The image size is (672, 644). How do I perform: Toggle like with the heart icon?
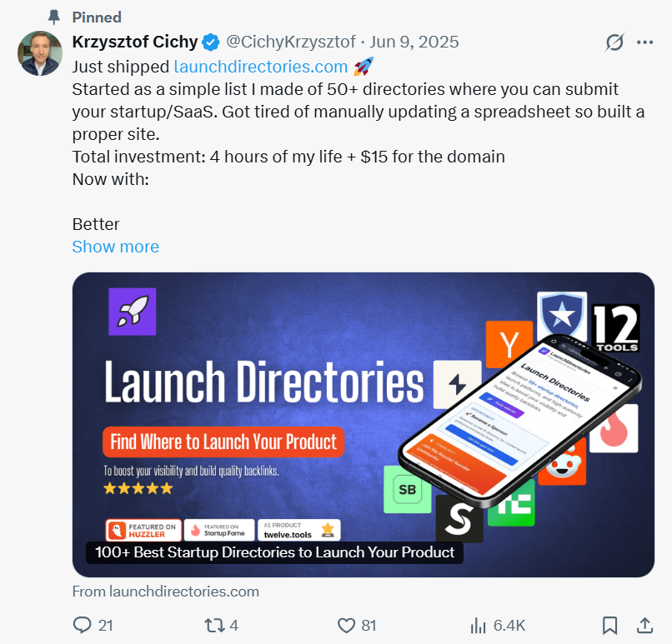[x=348, y=625]
